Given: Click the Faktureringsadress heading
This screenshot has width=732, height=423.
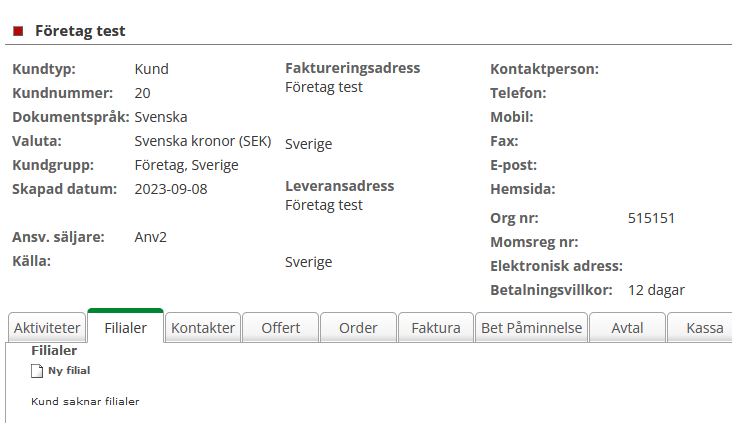Looking at the screenshot, I should coord(352,68).
